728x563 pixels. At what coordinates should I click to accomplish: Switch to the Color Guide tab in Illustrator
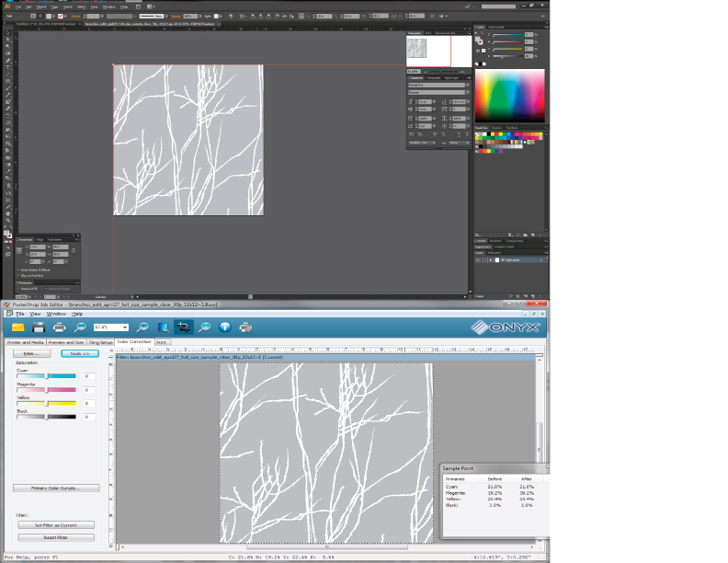[x=495, y=27]
